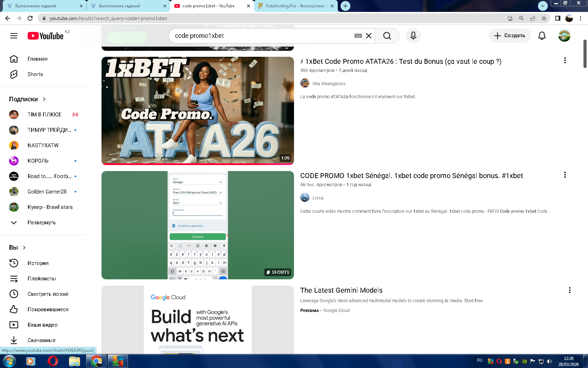Run search with the magnifier button

click(x=387, y=36)
